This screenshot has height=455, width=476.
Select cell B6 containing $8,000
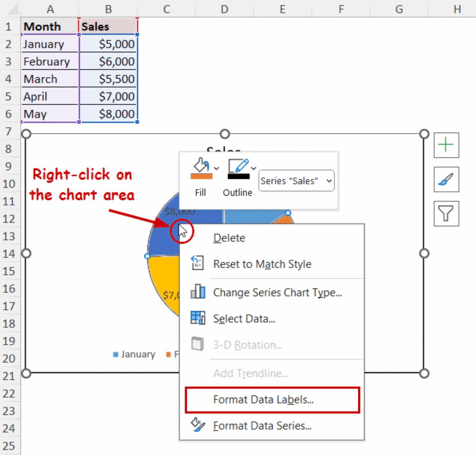click(108, 114)
